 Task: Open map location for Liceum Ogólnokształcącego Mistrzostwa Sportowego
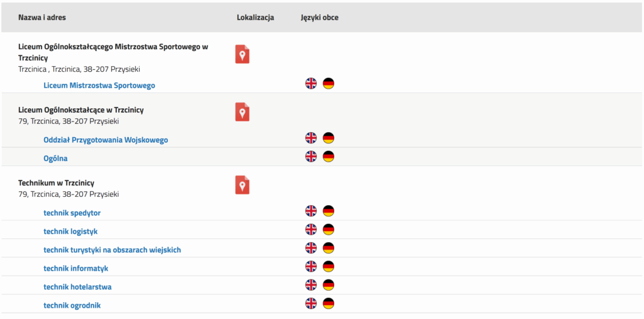[x=242, y=54]
